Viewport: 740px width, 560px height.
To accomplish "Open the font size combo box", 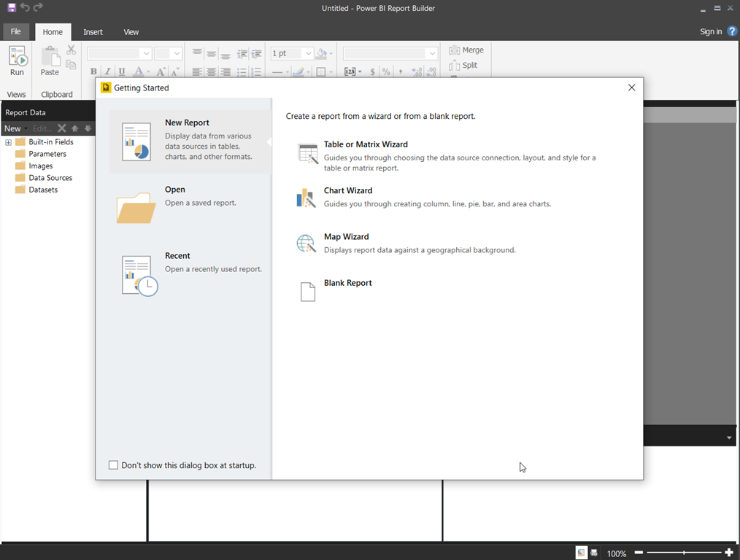I will 169,53.
